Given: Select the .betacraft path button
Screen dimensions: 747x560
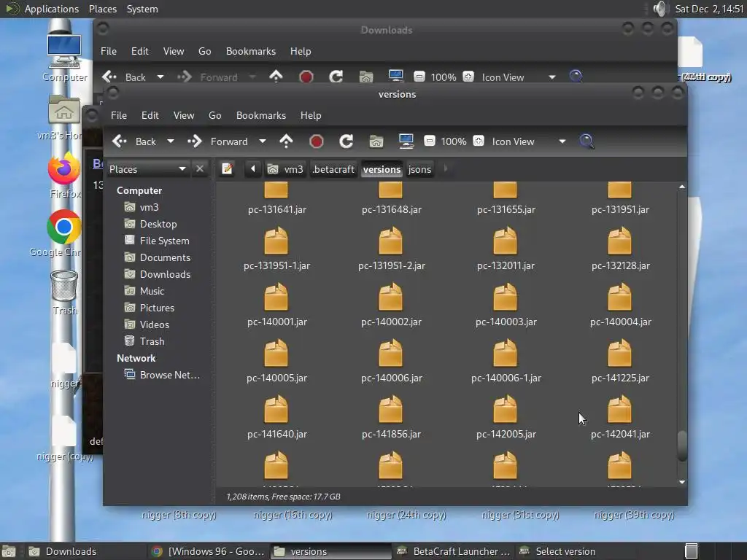Looking at the screenshot, I should [333, 169].
